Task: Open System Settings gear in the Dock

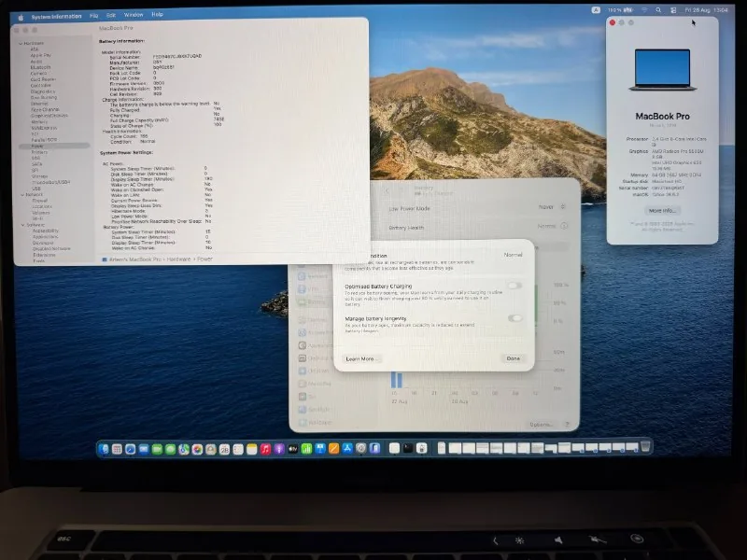Action: (x=361, y=449)
